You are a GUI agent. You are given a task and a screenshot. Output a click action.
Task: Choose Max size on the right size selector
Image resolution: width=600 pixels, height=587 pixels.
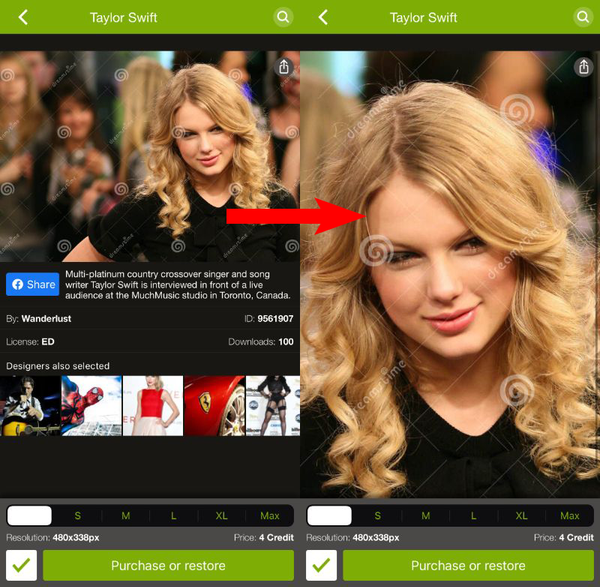(x=570, y=515)
